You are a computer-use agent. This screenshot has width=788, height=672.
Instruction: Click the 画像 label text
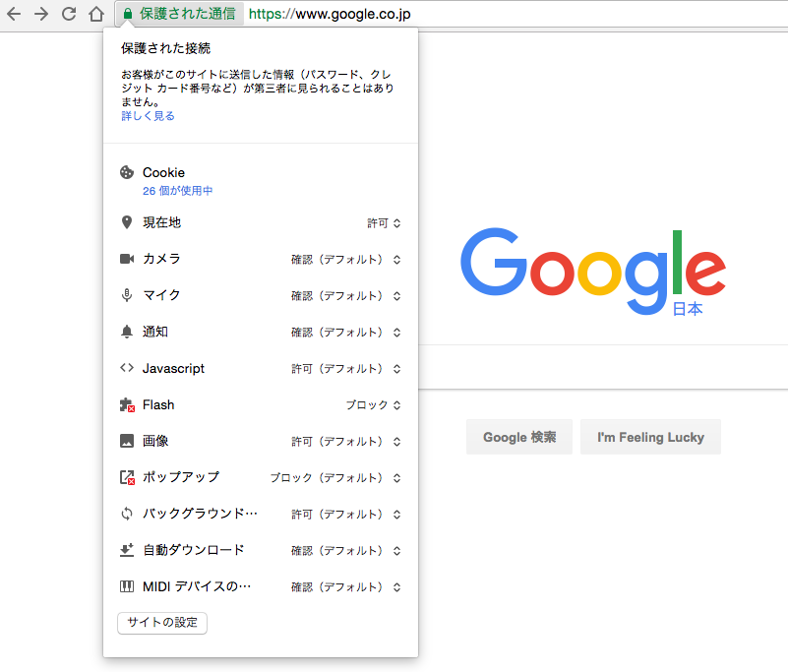pos(155,441)
